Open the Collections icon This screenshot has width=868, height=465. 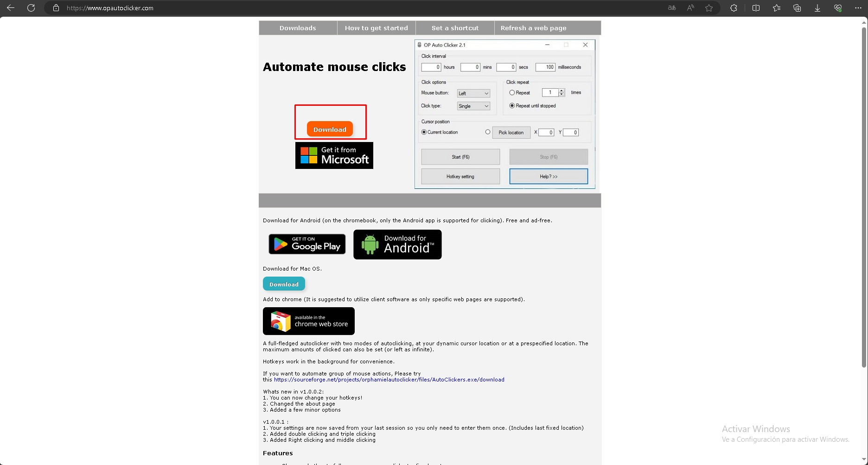[797, 8]
